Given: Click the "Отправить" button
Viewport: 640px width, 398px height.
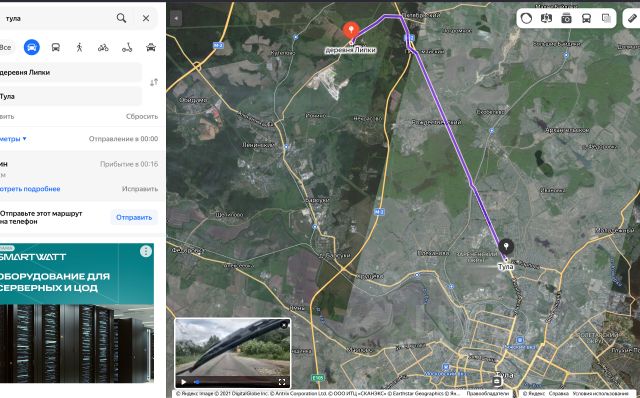Looking at the screenshot, I should [134, 218].
